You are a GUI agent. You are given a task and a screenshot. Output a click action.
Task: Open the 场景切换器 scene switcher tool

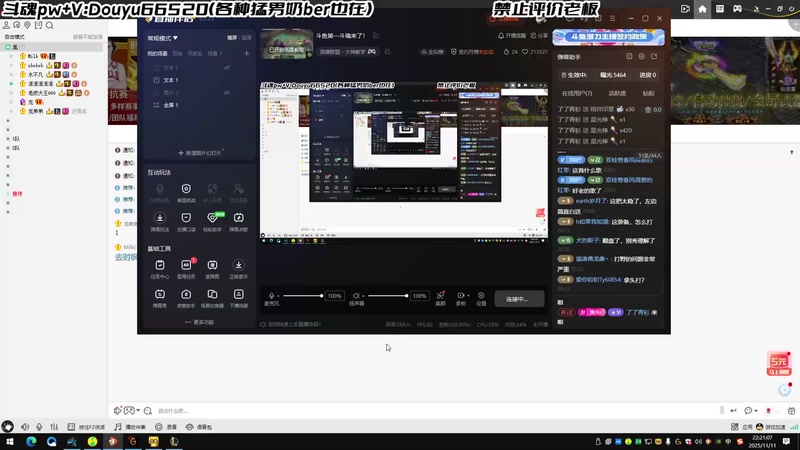[x=212, y=298]
